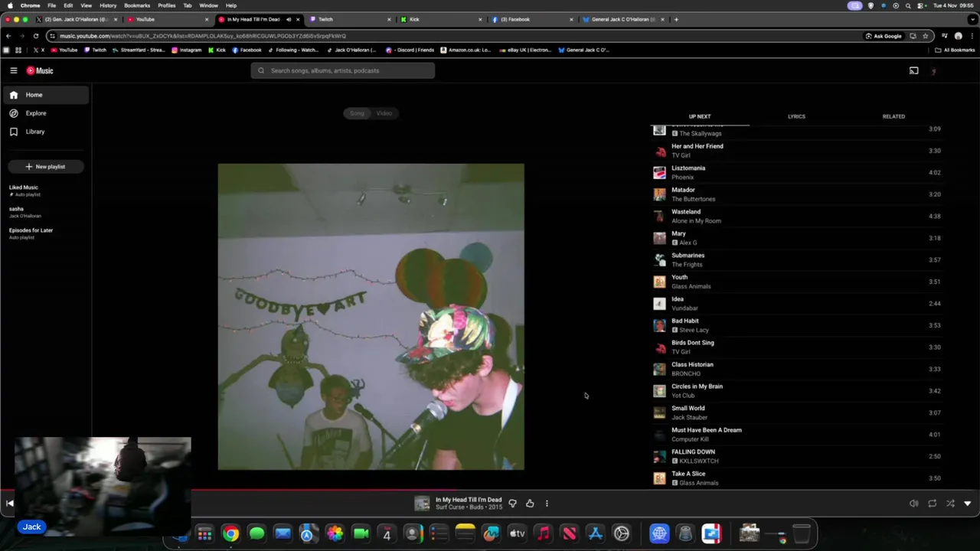Open the Profiles menu in the menu bar
Screen dimensions: 980x551
click(166, 5)
